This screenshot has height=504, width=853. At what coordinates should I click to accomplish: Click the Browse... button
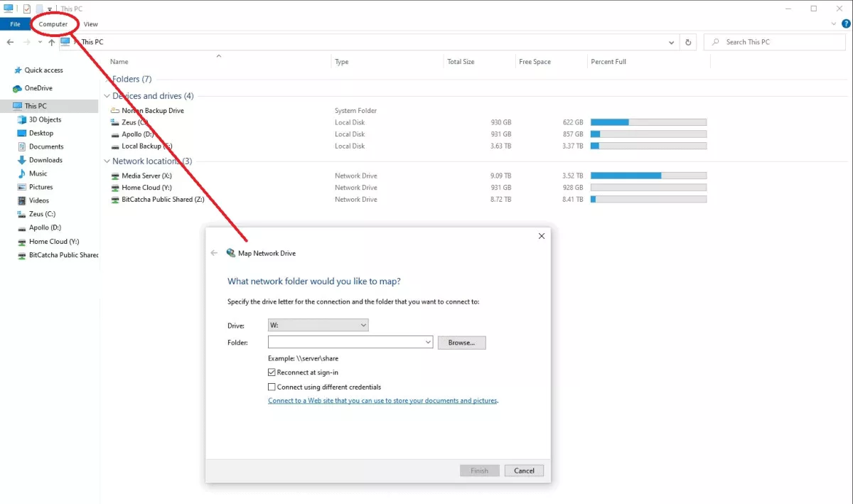pos(461,343)
